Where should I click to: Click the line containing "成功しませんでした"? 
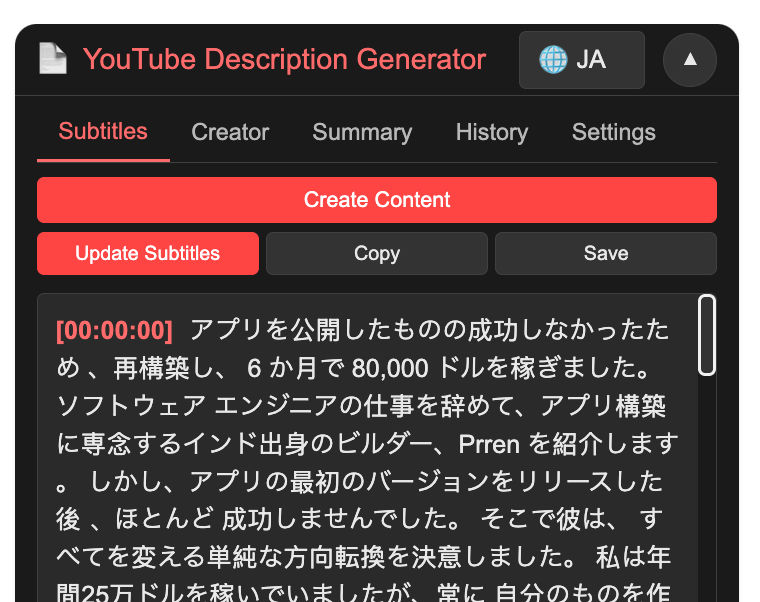(359, 519)
